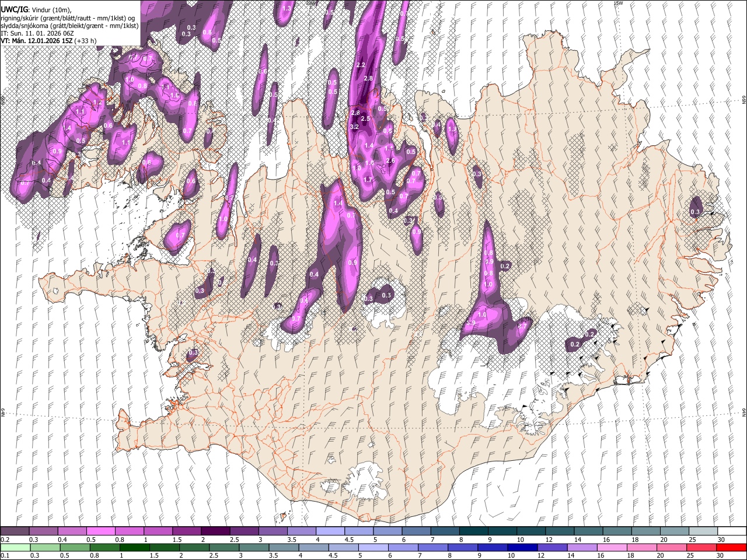747x560 pixels.
Task: Pick the violet 12–14 rain legend swatch
Action: [x=552, y=547]
